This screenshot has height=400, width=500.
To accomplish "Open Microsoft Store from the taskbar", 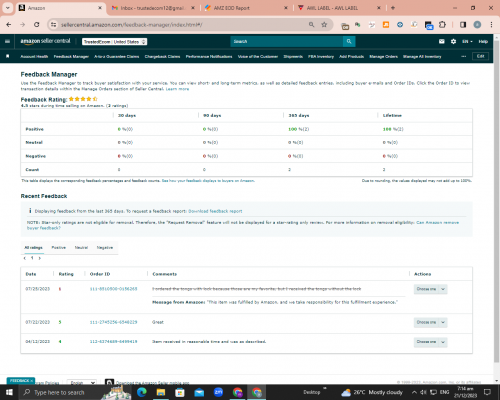I will coord(180,392).
